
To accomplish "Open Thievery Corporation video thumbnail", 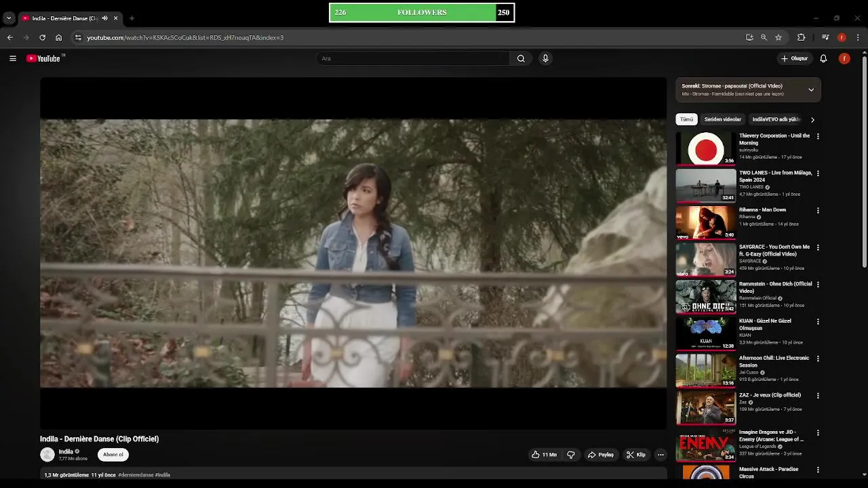I will 706,148.
